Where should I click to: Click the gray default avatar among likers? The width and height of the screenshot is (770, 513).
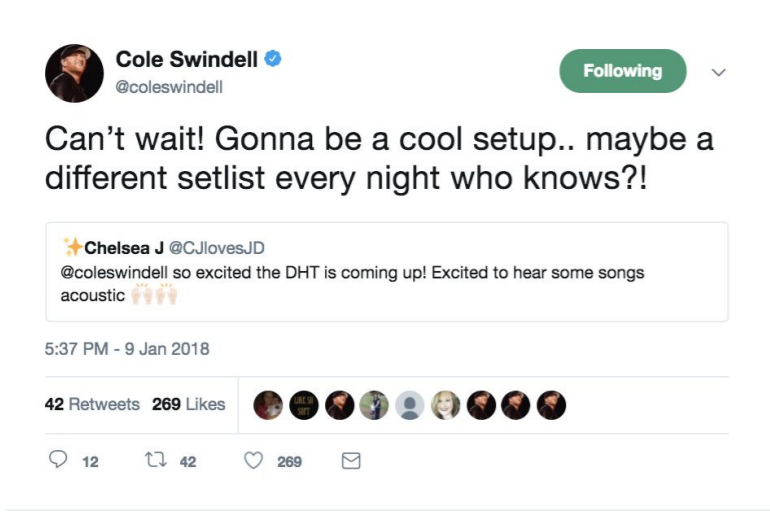(x=410, y=405)
